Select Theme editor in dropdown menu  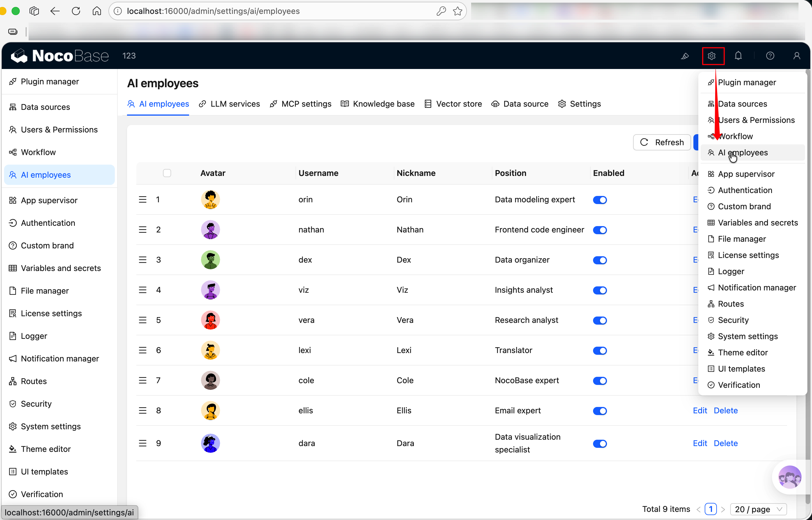click(x=742, y=352)
